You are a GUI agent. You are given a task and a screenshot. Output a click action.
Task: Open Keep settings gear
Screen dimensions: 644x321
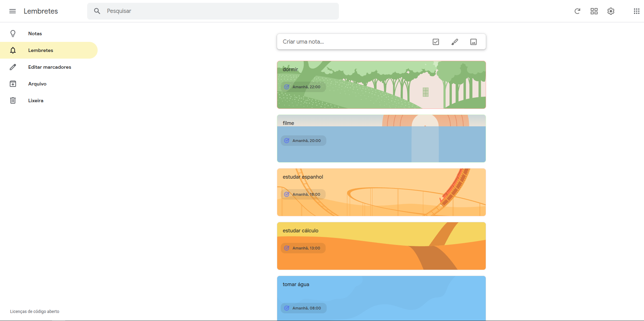(611, 11)
